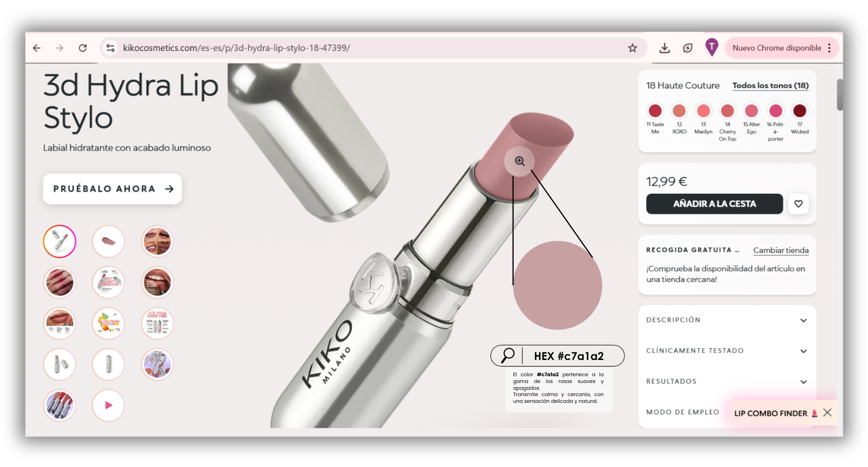Close the Lip Combo Finder banner

click(827, 412)
